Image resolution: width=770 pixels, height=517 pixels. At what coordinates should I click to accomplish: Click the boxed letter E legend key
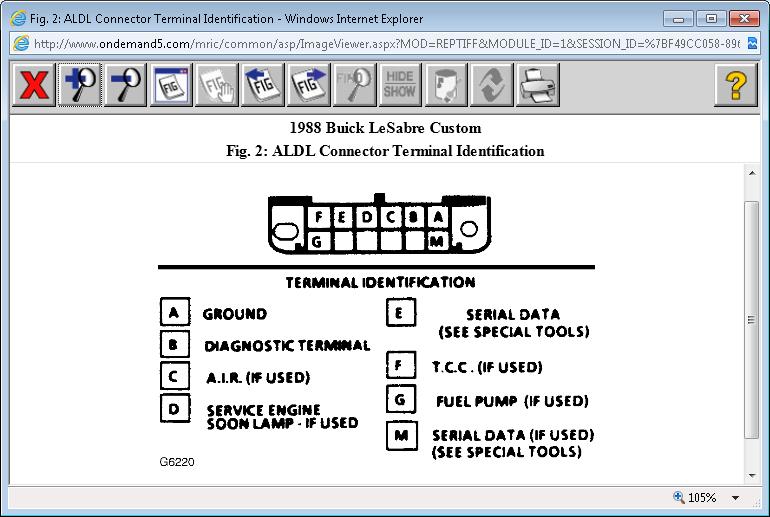pyautogui.click(x=401, y=312)
